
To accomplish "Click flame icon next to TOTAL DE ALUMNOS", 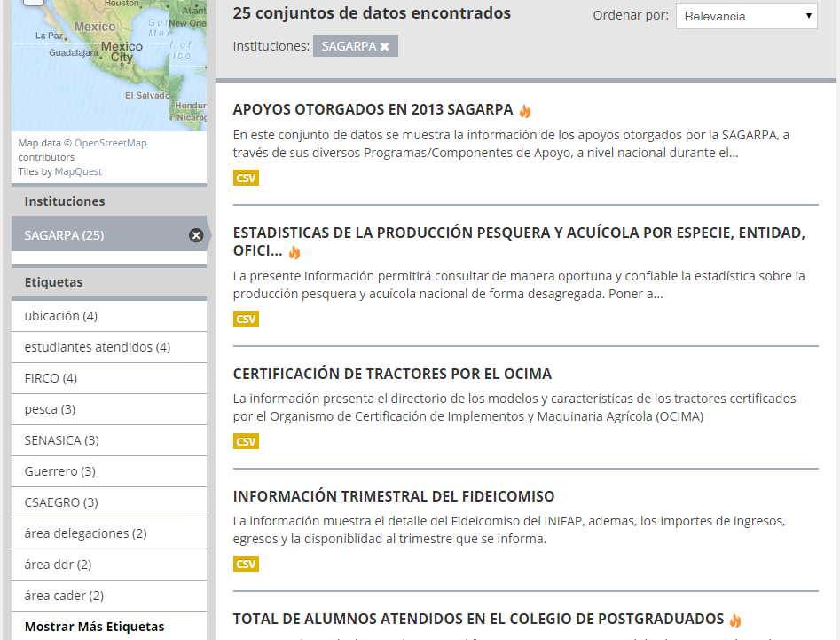I will (x=735, y=620).
